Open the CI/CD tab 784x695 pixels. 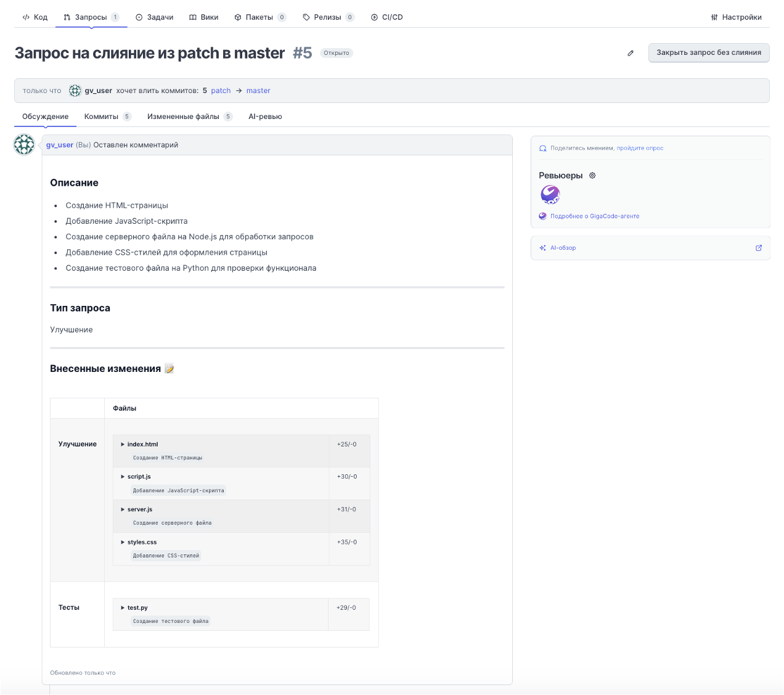[x=386, y=17]
